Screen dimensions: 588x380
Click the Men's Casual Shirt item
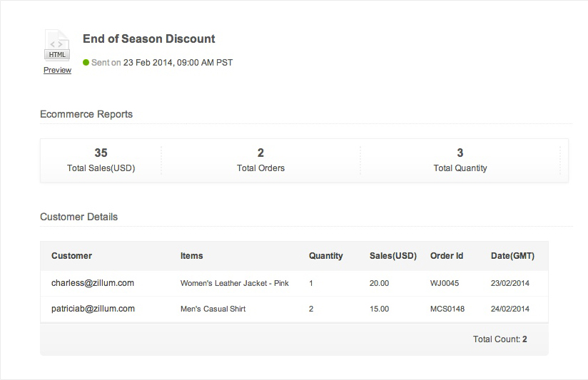click(x=213, y=309)
